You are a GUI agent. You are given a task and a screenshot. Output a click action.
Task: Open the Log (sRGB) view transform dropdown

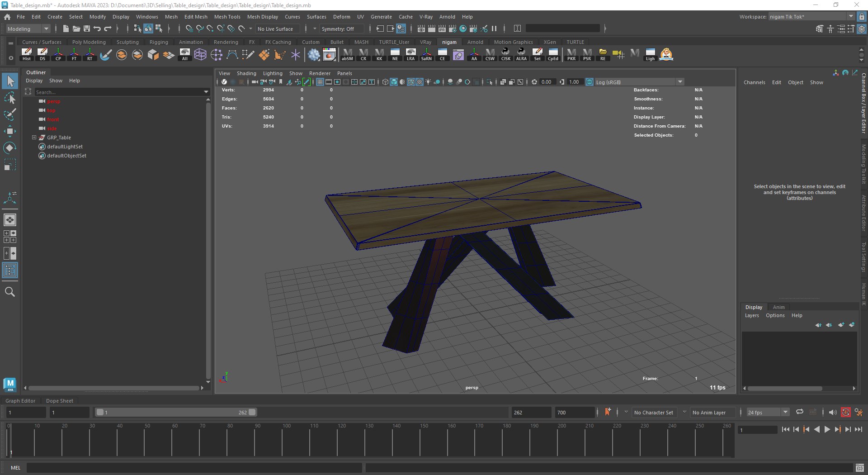(x=639, y=82)
